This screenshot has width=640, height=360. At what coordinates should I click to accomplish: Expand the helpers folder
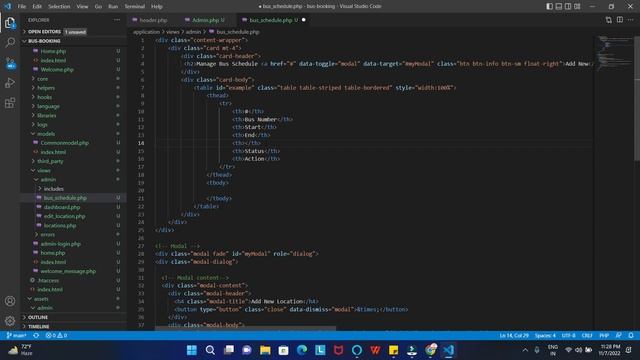point(73,88)
